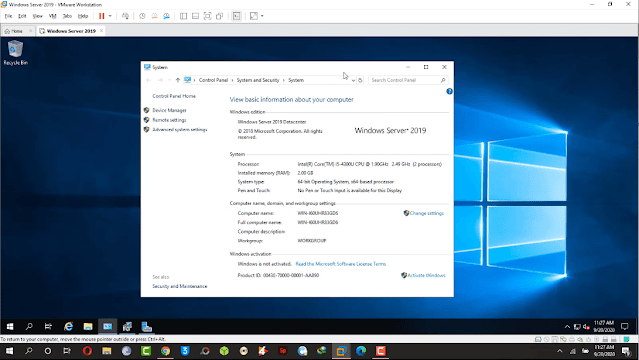Screen dimensions: 639x360
Task: Open Internet Explorer on the guest taskbar
Action: [68, 327]
